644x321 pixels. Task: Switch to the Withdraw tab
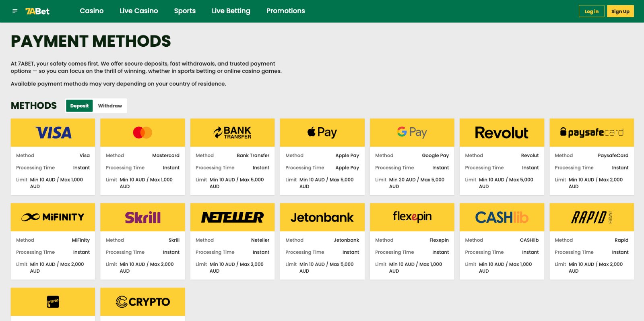110,106
